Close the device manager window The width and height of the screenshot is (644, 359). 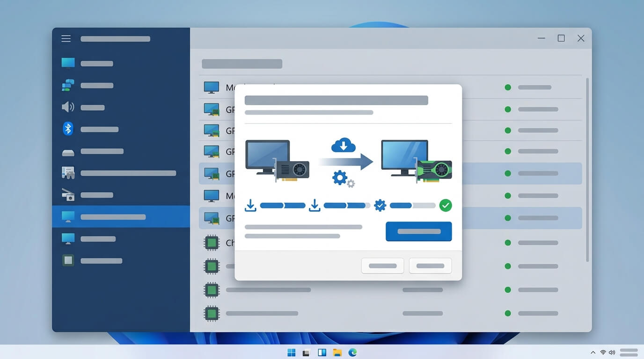pos(581,38)
